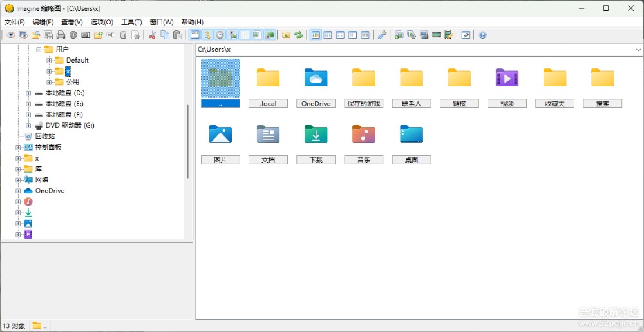
Task: Open options via the wrench icon
Action: pyautogui.click(x=382, y=35)
